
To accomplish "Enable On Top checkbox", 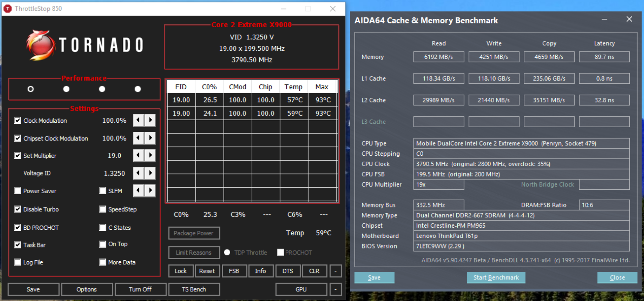I will click(x=103, y=244).
